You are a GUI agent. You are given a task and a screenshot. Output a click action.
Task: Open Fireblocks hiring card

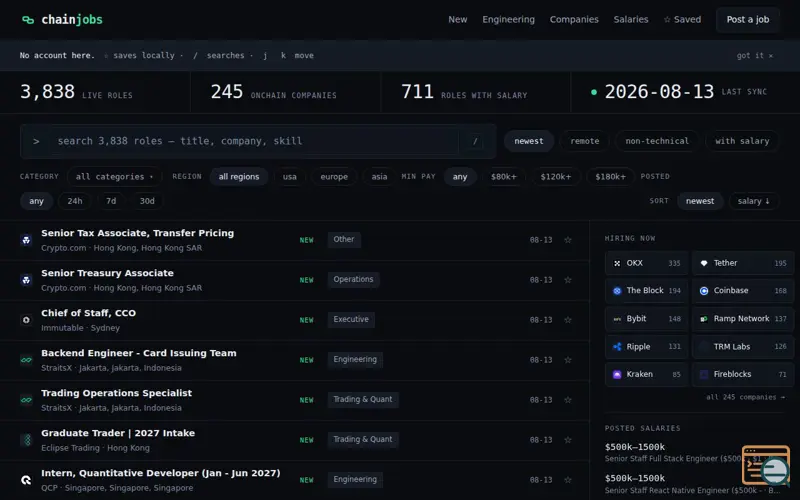(743, 374)
